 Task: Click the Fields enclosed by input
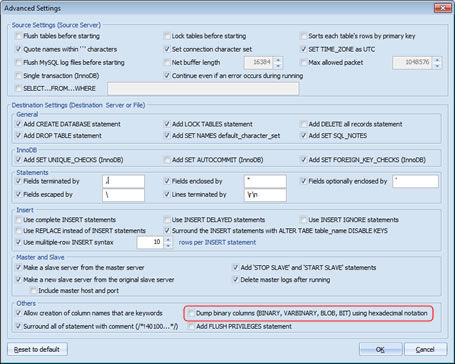coord(265,181)
